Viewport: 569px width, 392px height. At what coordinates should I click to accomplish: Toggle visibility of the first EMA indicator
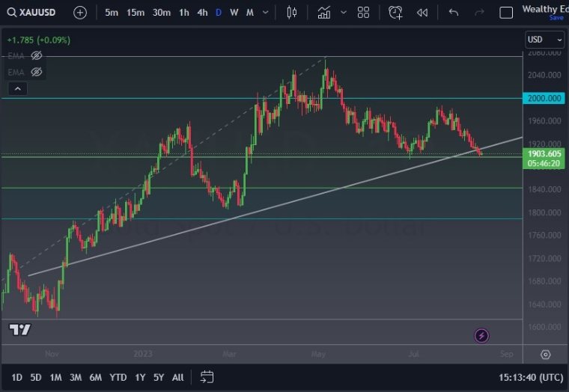coord(36,55)
